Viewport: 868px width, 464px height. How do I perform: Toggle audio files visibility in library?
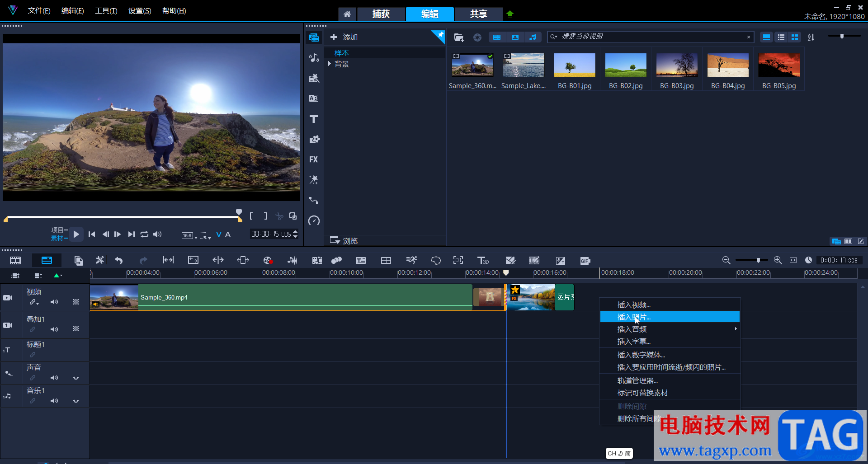click(533, 37)
